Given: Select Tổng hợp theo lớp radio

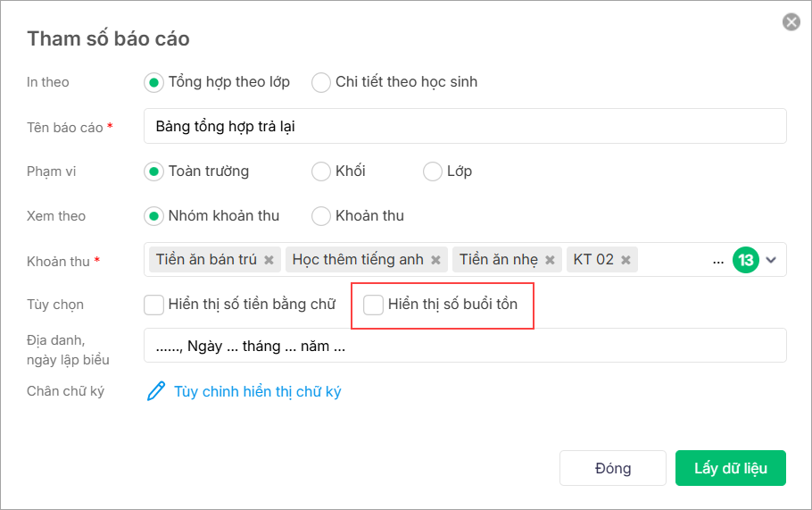Looking at the screenshot, I should (x=154, y=82).
